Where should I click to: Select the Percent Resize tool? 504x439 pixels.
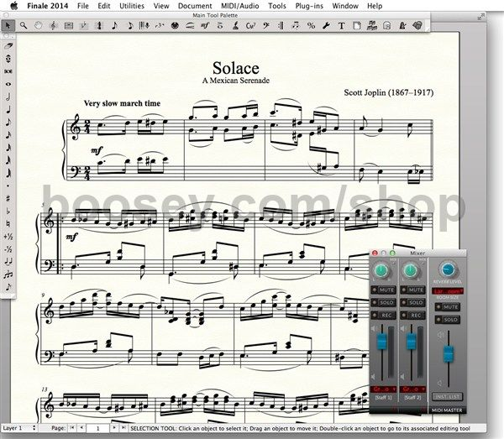311,25
